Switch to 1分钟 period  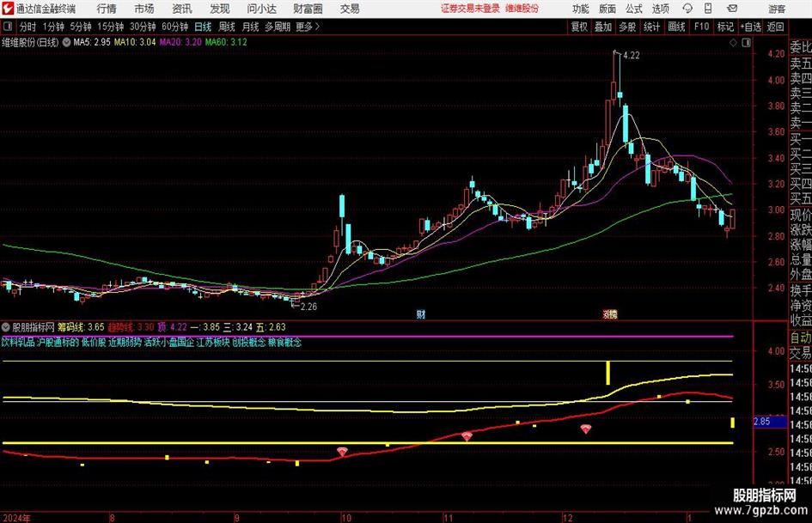pyautogui.click(x=53, y=27)
